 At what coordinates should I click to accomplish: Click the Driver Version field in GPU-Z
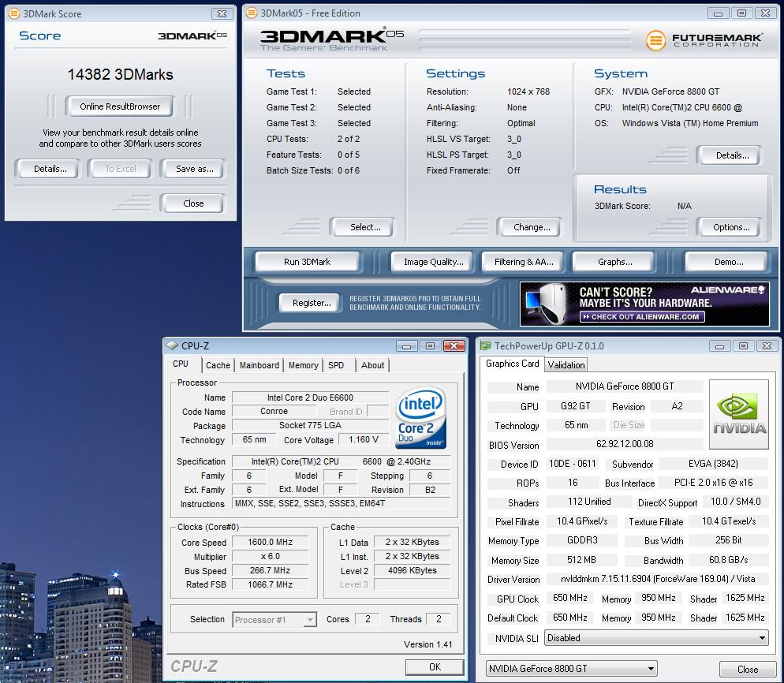coord(658,579)
